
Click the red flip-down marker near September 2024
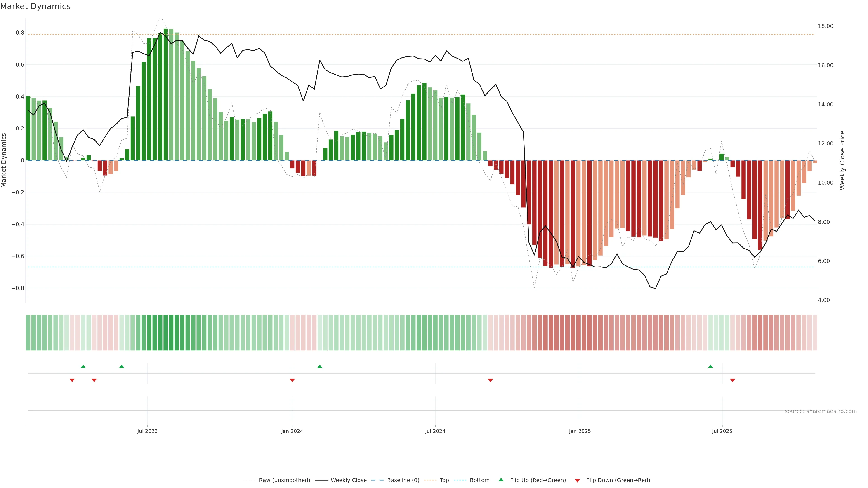click(x=490, y=380)
